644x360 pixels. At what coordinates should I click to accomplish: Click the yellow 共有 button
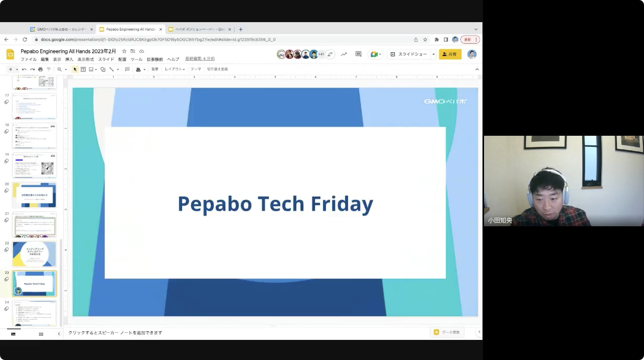point(450,54)
